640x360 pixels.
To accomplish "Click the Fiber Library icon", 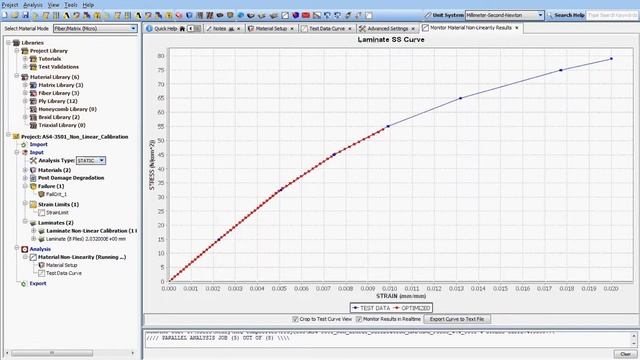I will click(x=33, y=93).
